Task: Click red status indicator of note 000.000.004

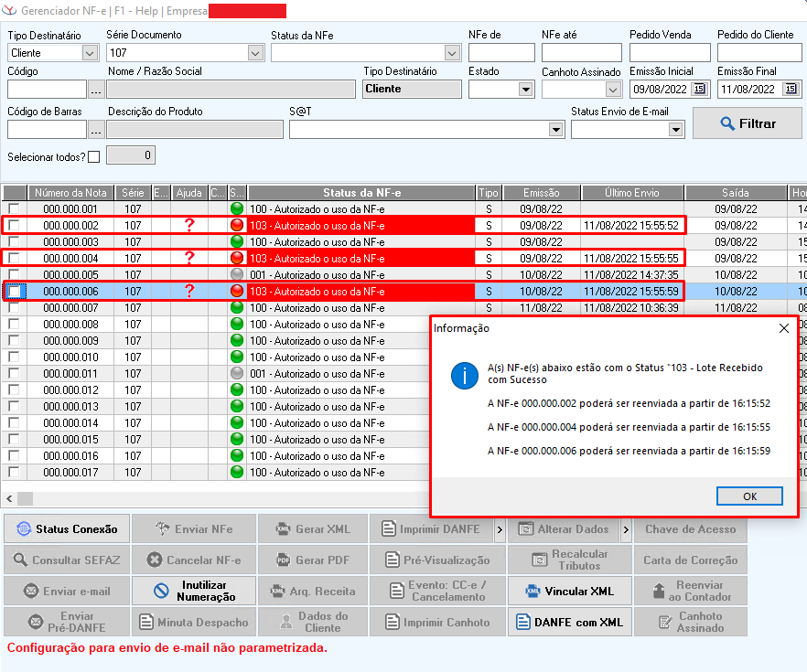Action: pyautogui.click(x=237, y=259)
